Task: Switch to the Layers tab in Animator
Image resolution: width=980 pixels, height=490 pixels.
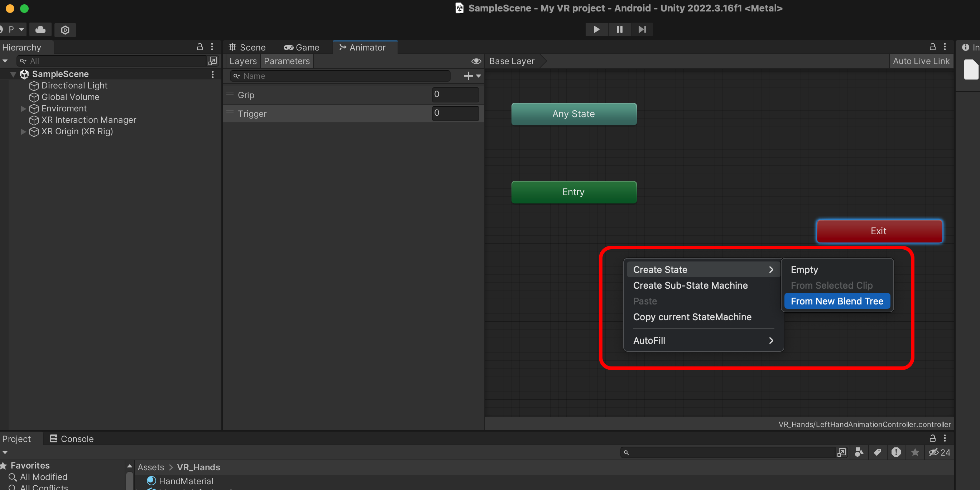Action: (x=243, y=61)
